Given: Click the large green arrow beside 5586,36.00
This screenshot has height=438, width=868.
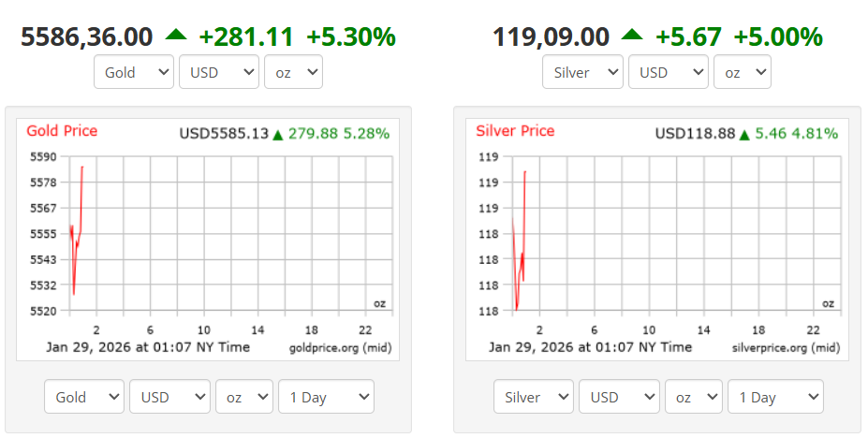Looking at the screenshot, I should pyautogui.click(x=176, y=35).
